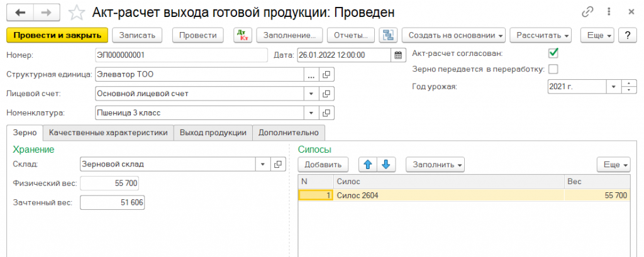
Task: Move silo row down with blue arrow
Action: 386,165
